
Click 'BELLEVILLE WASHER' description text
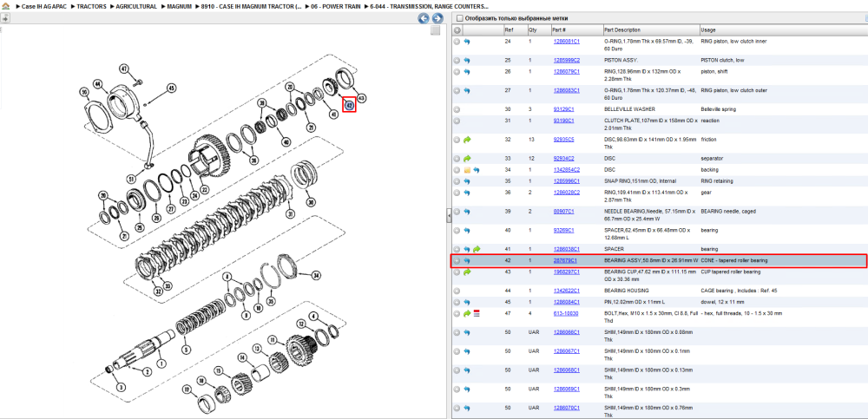628,109
